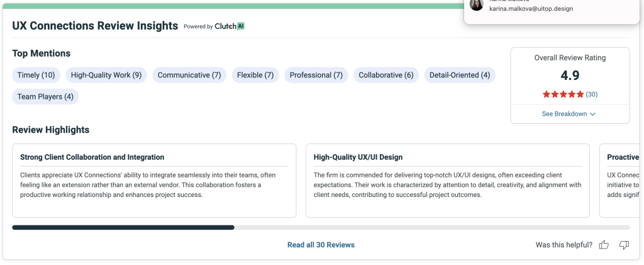Click the Overall Review Rating label

570,58
